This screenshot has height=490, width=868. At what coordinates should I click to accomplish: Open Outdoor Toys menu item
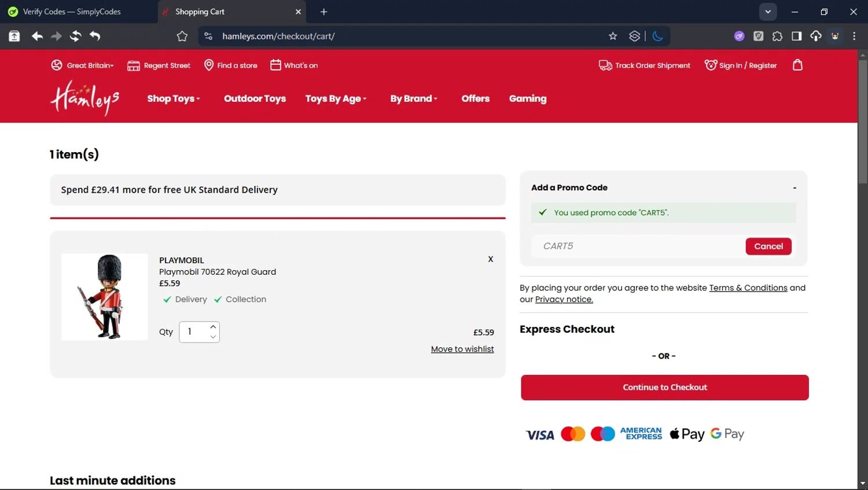pyautogui.click(x=255, y=98)
